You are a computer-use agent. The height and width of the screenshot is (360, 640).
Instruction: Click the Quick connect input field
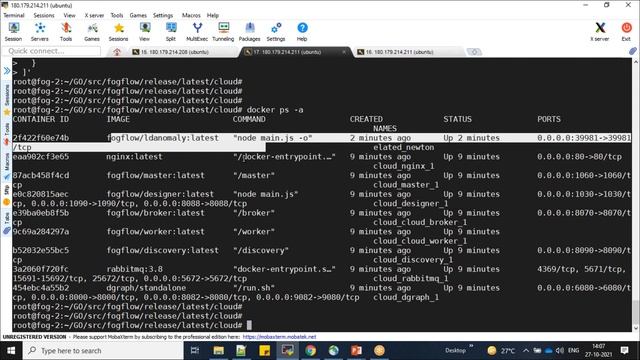tap(51, 51)
